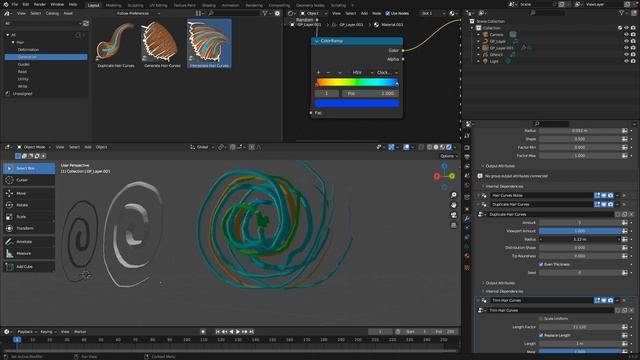
Task: Refresh the asset library icon
Action: (x=86, y=23)
